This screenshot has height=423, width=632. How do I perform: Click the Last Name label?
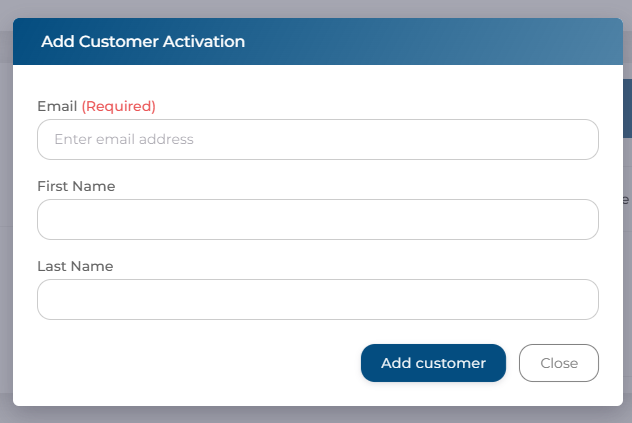click(x=75, y=266)
